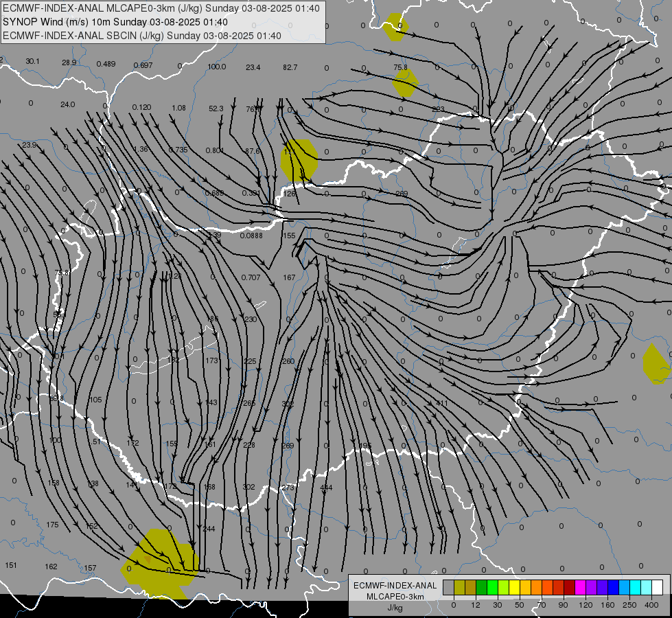The image size is (672, 618).
Task: Pick the pure blue legend swatch
Action: coord(614,587)
